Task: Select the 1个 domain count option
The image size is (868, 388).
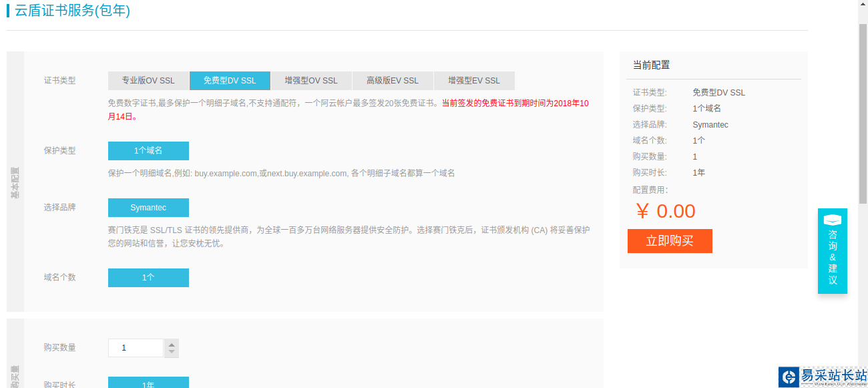Action: pyautogui.click(x=148, y=278)
